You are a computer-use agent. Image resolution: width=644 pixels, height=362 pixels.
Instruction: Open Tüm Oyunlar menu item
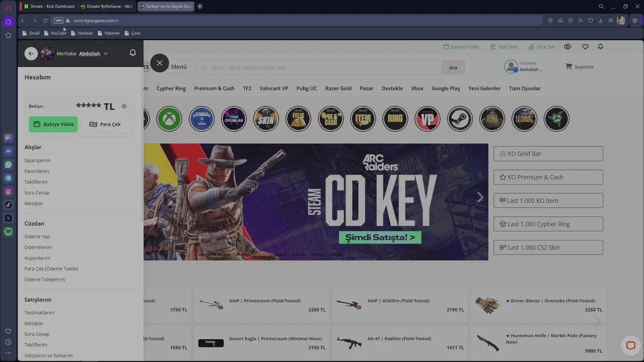click(x=525, y=88)
